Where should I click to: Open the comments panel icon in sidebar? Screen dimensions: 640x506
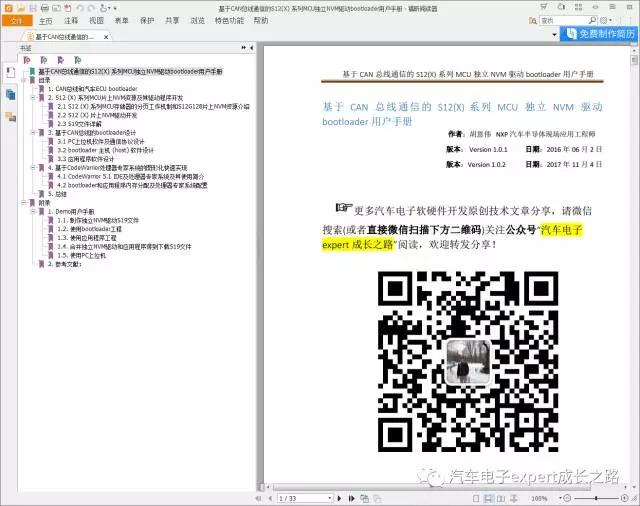9,114
